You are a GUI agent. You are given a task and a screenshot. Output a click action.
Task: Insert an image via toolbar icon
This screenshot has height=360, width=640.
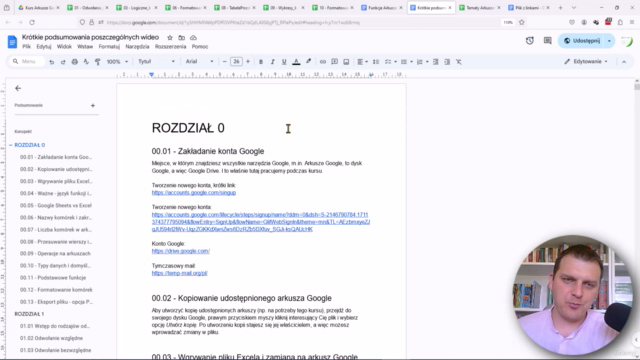tap(346, 62)
